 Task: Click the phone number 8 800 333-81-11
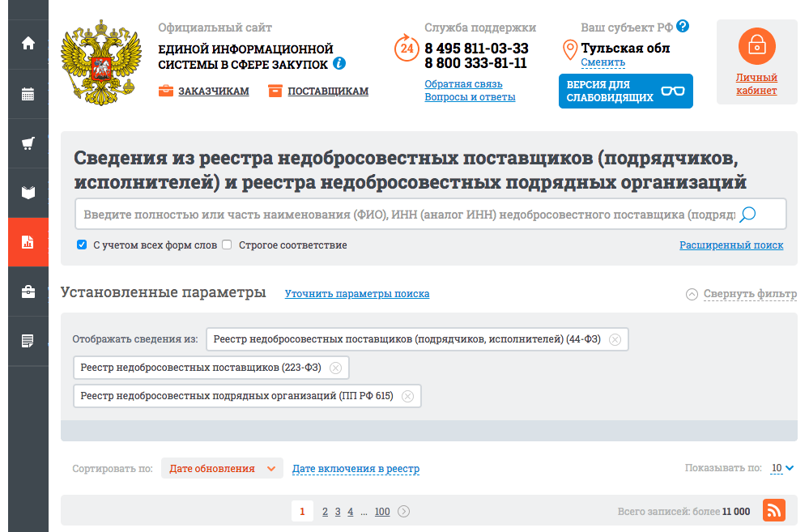click(x=475, y=63)
